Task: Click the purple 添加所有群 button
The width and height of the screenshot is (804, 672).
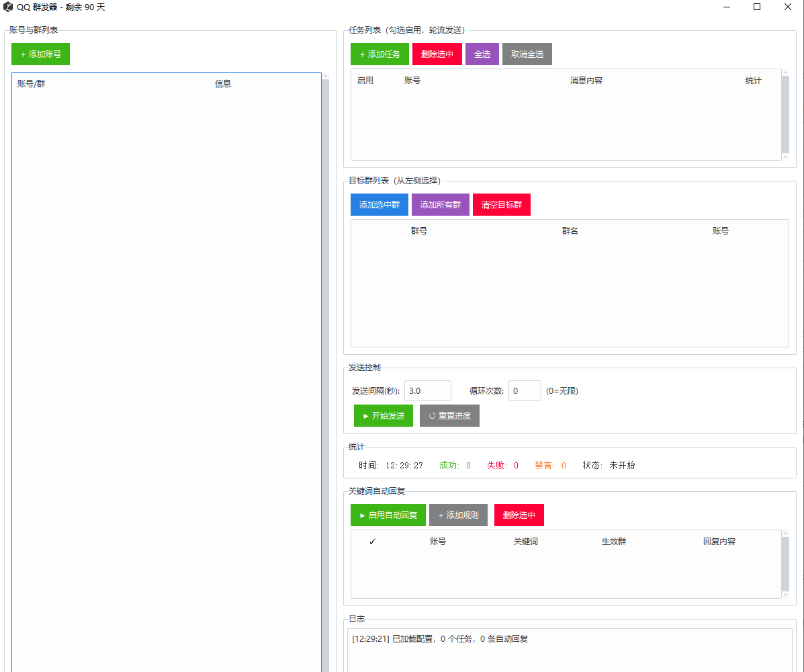Action: click(x=440, y=205)
